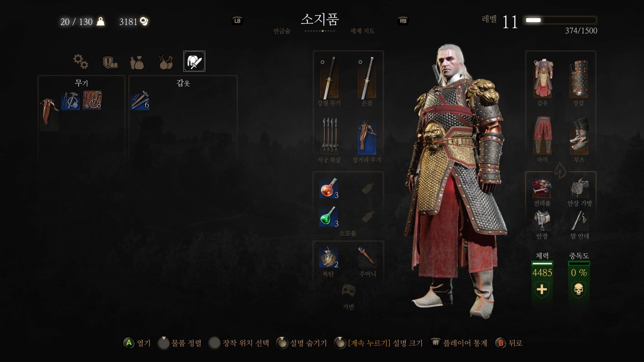Open the food and potions tab
This screenshot has width=644, height=362.
[166, 62]
